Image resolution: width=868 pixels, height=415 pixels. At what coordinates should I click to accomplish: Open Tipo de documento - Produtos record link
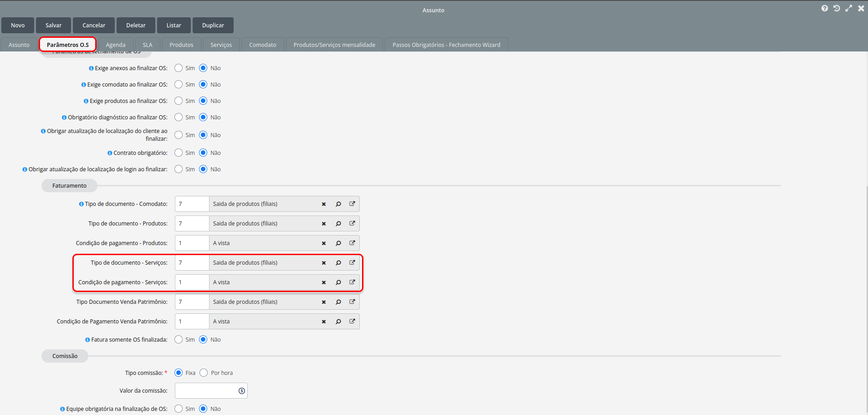(x=352, y=223)
